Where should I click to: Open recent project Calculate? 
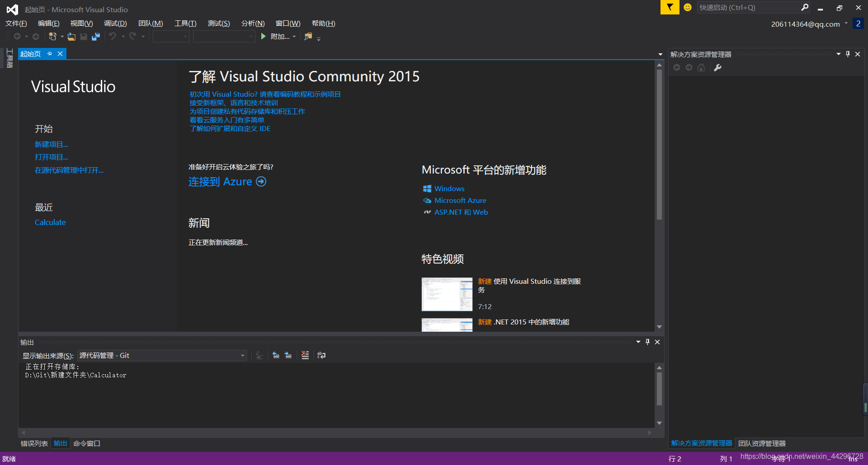click(50, 222)
